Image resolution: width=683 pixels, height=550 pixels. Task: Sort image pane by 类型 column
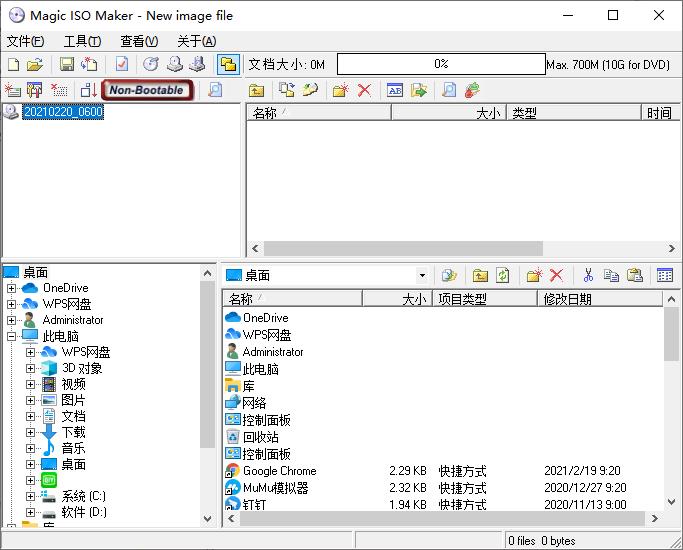pos(573,113)
